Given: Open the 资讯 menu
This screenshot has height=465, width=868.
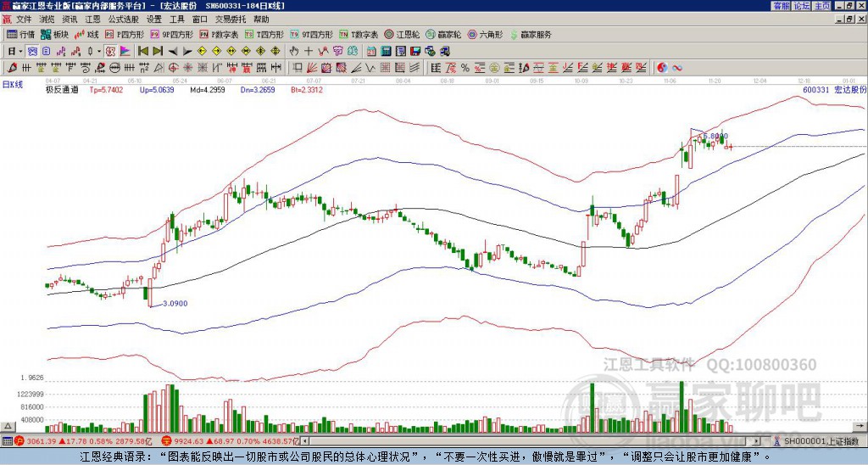Looking at the screenshot, I should tap(70, 20).
